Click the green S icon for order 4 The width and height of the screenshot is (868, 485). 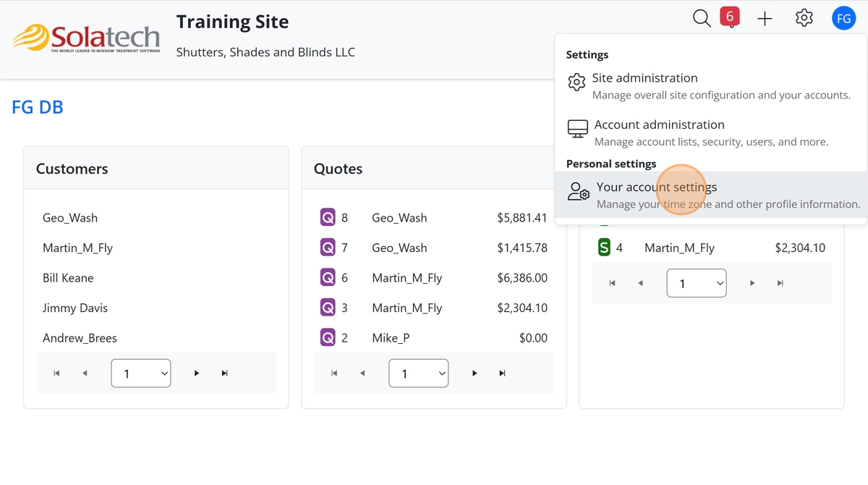[604, 248]
